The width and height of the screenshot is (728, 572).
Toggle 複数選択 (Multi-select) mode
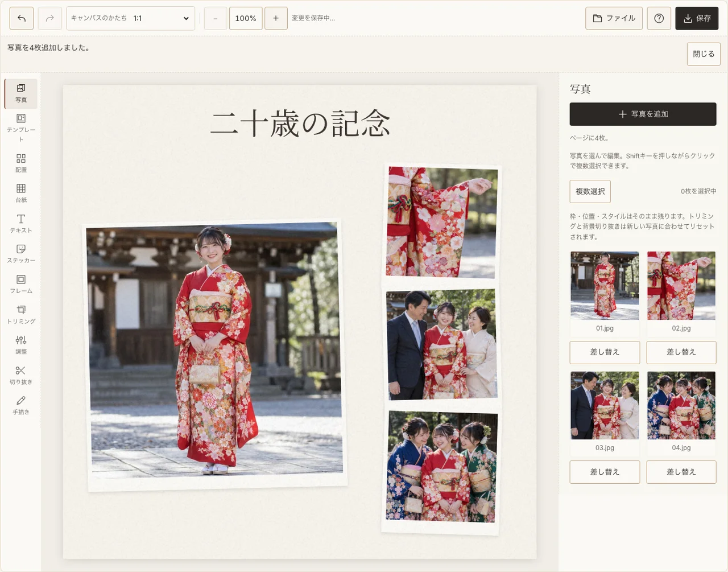coord(590,191)
